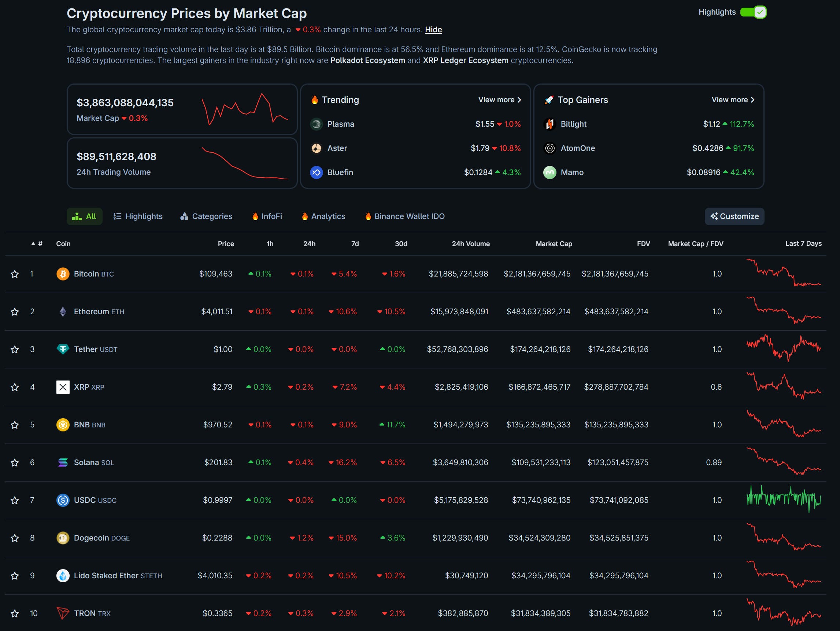Viewport: 840px width, 631px height.
Task: Click the Bitcoin coin logo icon
Action: click(x=63, y=274)
